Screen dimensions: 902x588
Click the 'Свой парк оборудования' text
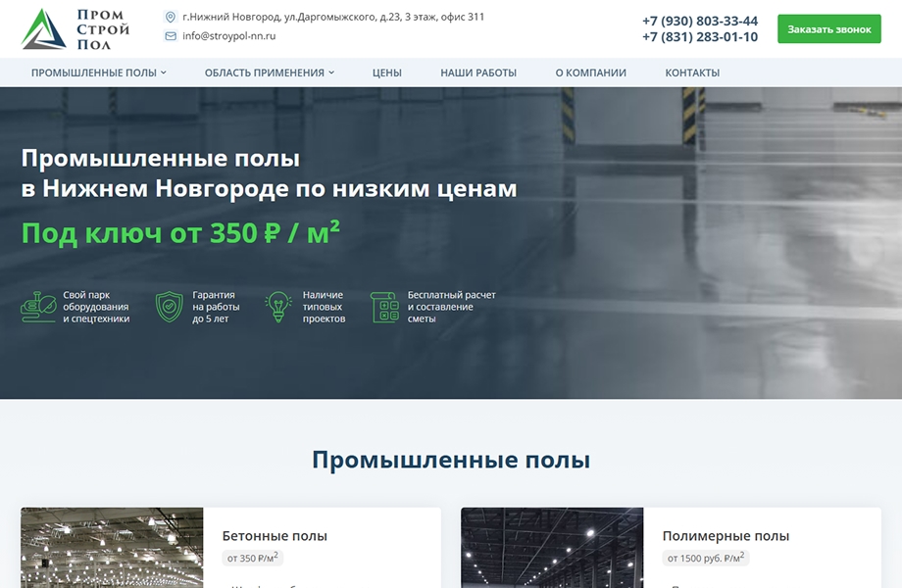click(x=96, y=307)
